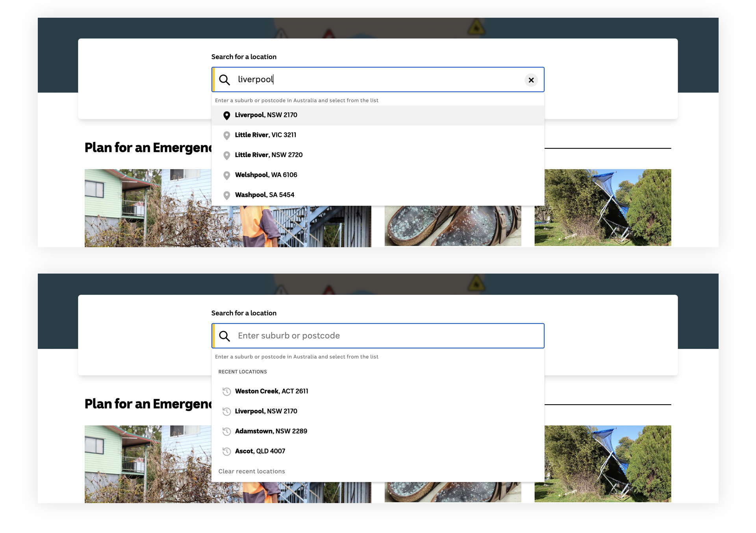The image size is (756, 533).
Task: Select Liverpool, NSW 2170 suggestion
Action: coord(266,115)
